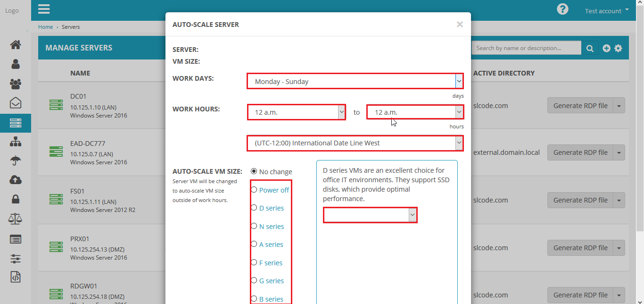
Task: Go to the Home sidebar icon
Action: [16, 45]
